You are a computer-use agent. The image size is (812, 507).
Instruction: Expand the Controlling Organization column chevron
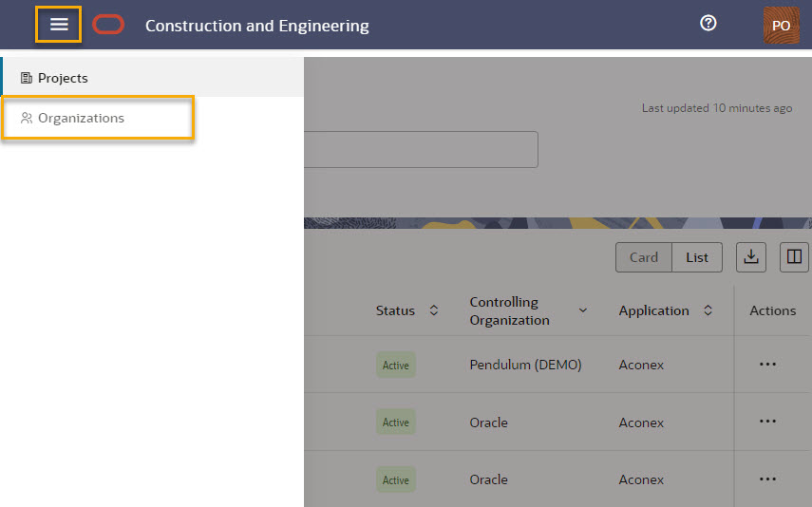(583, 310)
